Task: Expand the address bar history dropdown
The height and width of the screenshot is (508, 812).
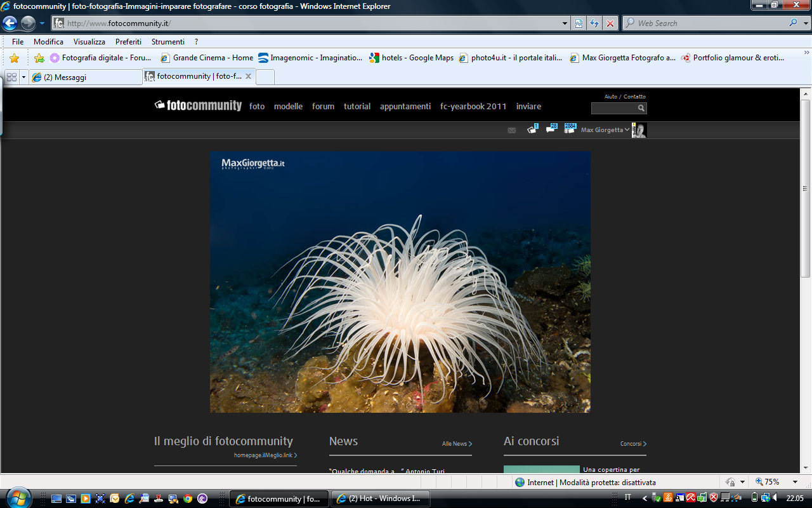Action: pyautogui.click(x=565, y=23)
